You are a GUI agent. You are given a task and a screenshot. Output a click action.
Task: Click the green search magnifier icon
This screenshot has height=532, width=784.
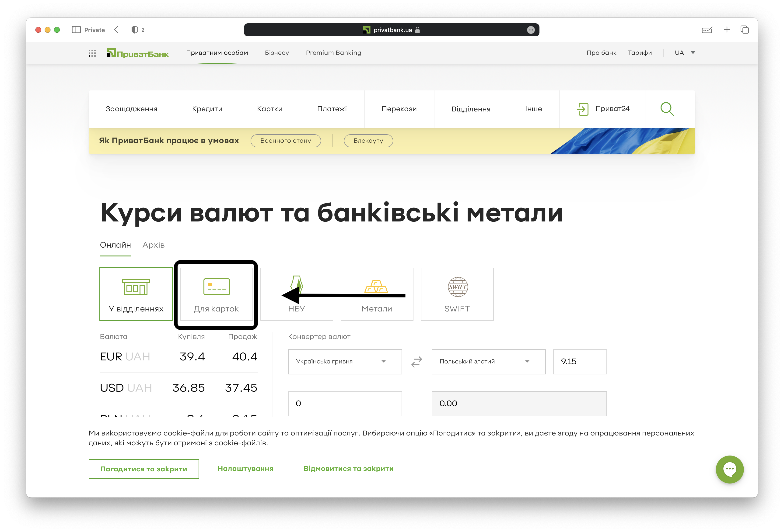click(x=667, y=109)
